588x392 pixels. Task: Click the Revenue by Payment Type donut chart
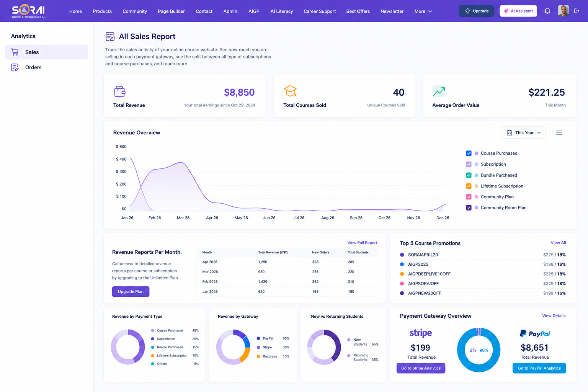(x=128, y=347)
